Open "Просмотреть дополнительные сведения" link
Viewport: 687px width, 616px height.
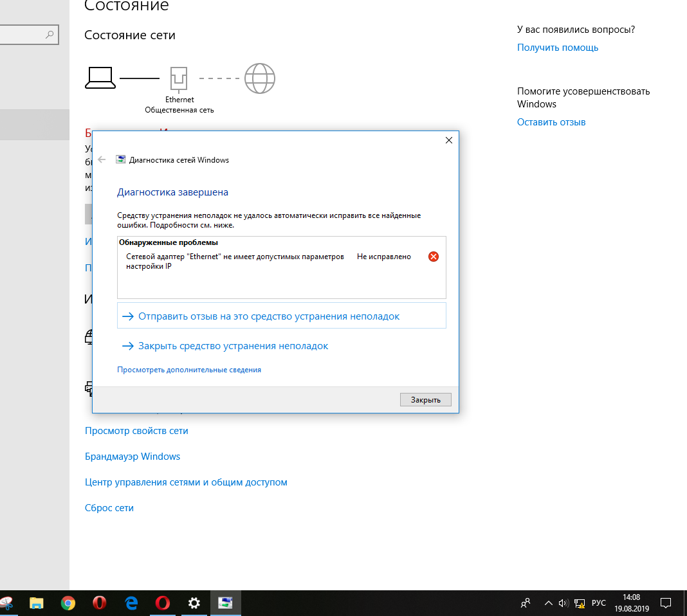click(x=189, y=370)
